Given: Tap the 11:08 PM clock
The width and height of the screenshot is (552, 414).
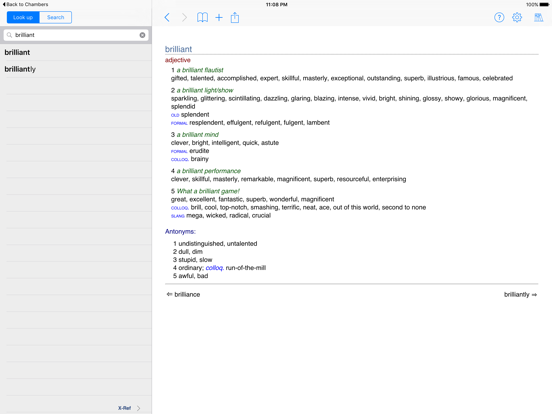Looking at the screenshot, I should point(276,5).
